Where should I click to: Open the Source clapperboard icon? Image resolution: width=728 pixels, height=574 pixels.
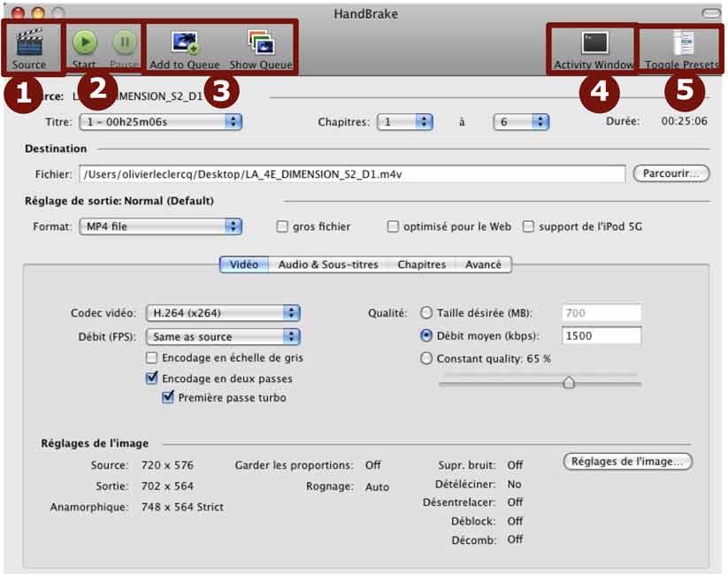[29, 42]
